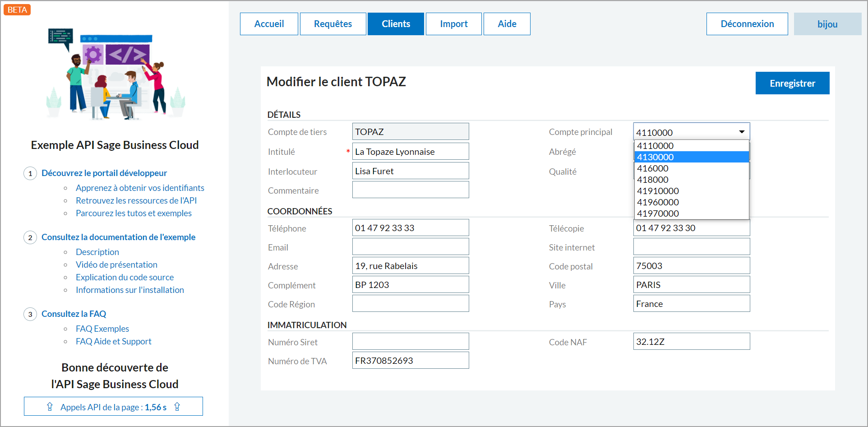The height and width of the screenshot is (427, 868).
Task: Click the Téléphone input field
Action: pos(411,227)
